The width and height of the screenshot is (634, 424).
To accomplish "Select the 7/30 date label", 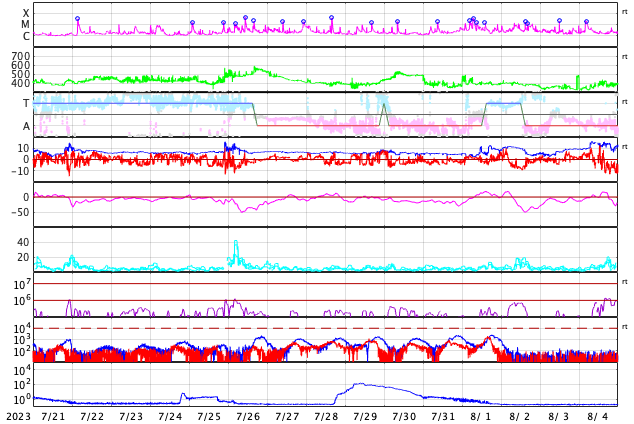I will (404, 416).
